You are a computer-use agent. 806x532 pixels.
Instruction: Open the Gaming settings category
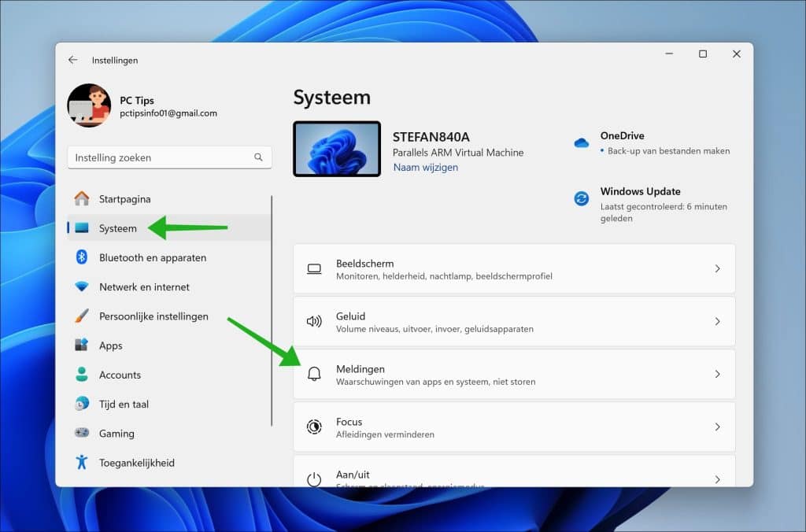tap(168, 433)
